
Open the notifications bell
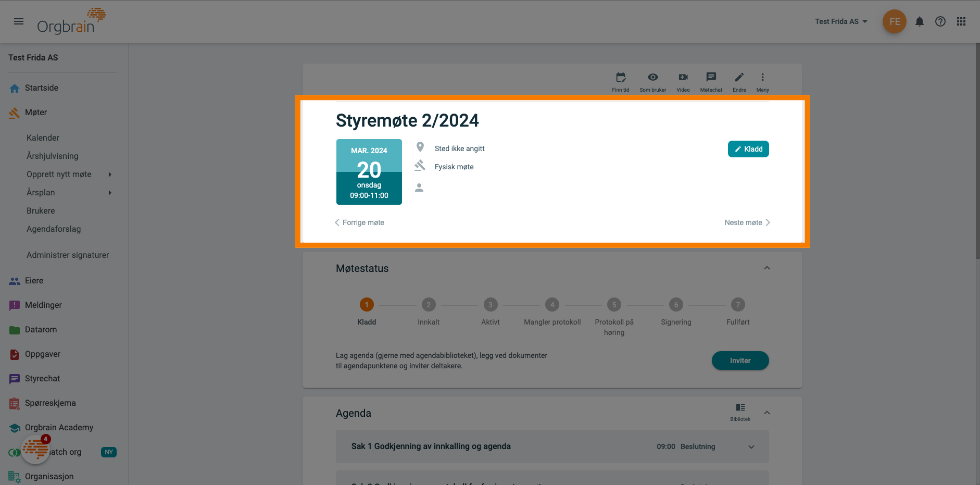coord(920,21)
